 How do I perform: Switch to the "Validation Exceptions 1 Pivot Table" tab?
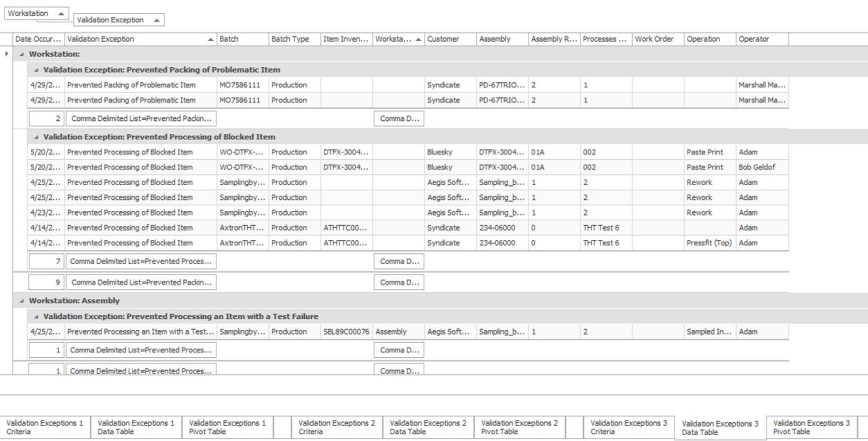(227, 427)
